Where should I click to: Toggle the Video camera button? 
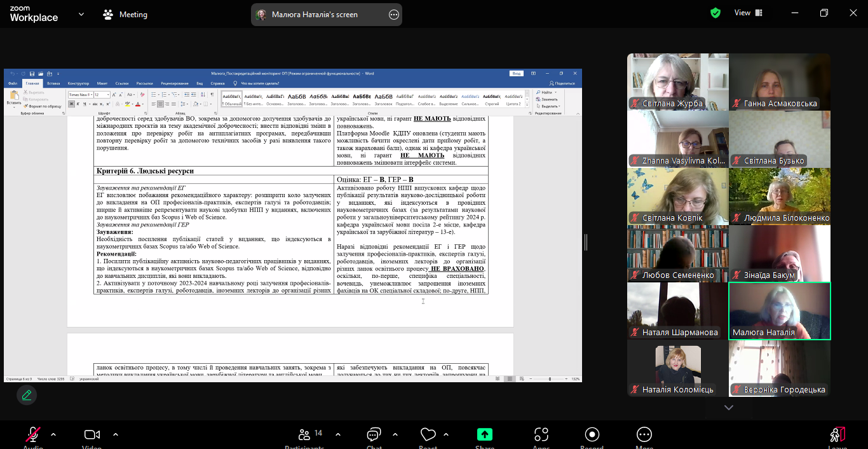pos(92,435)
